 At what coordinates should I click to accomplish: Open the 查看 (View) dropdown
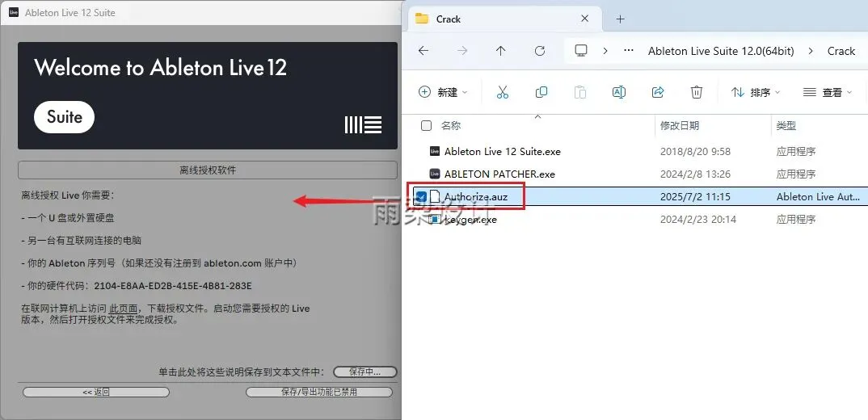tap(828, 92)
